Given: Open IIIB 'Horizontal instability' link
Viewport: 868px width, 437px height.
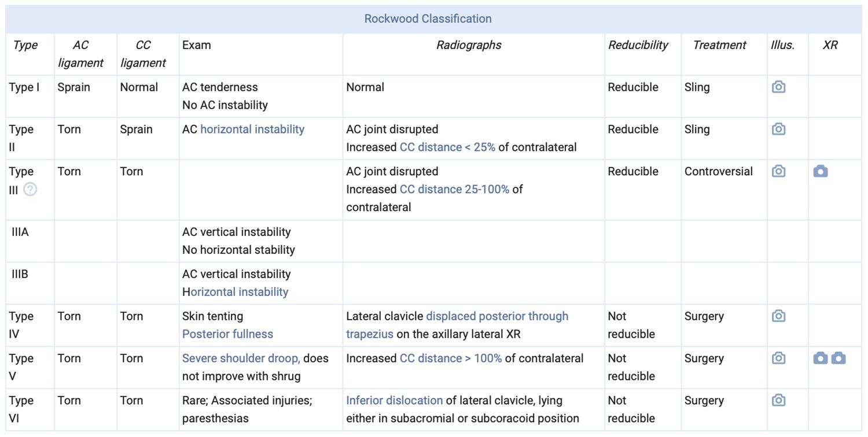Looking at the screenshot, I should click(x=238, y=292).
